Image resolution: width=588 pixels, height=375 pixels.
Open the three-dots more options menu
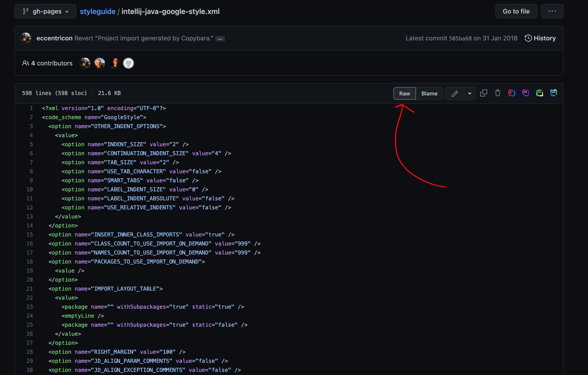(x=552, y=12)
